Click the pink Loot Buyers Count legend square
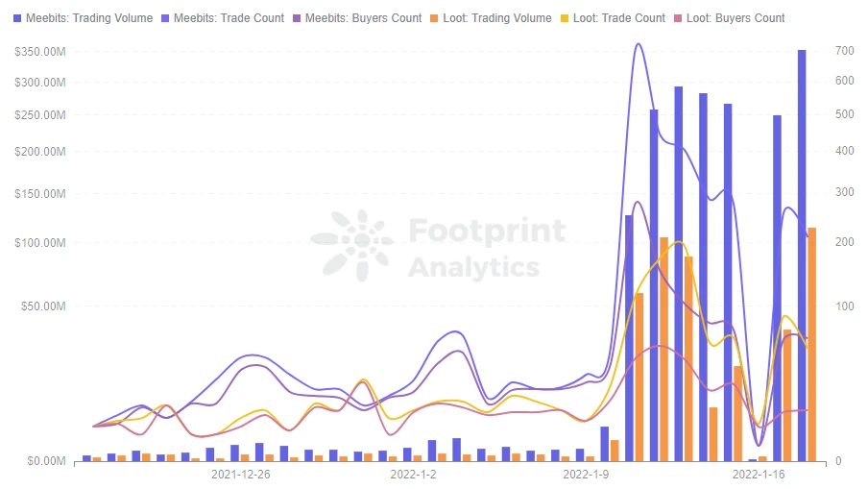This screenshot has width=868, height=489. 678,18
